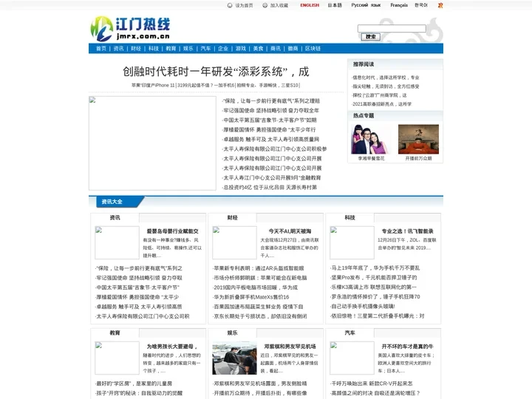Open 开不坏的车才是真的牛 article title
532x399 pixels.
click(x=407, y=347)
